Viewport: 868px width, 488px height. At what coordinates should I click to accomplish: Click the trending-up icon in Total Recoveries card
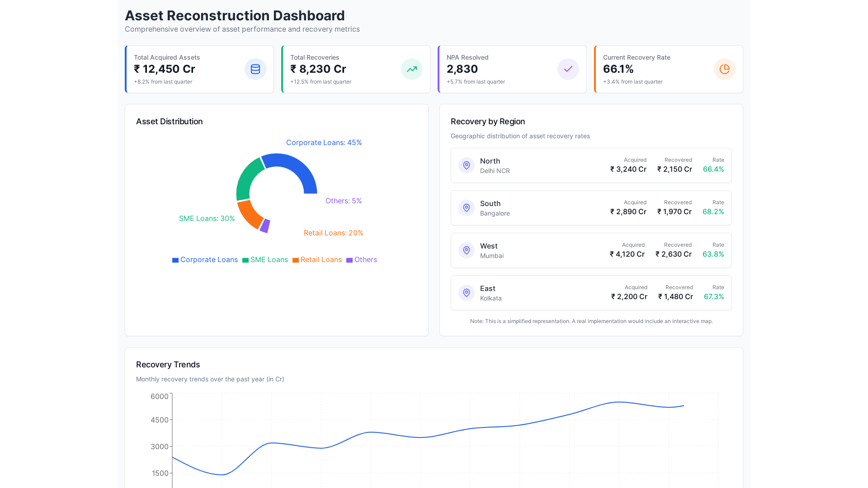[412, 69]
